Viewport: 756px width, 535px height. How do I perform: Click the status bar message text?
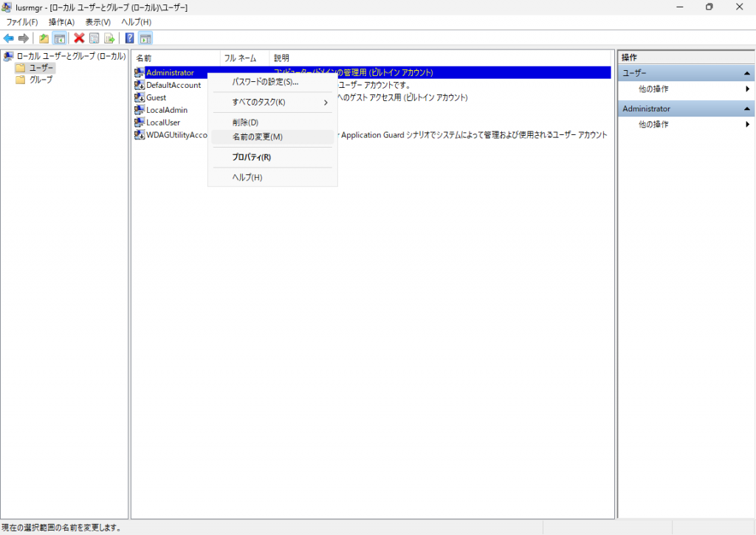coord(61,528)
